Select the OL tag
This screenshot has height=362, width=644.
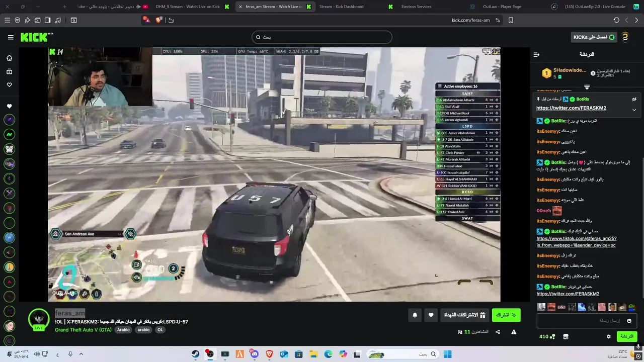pyautogui.click(x=160, y=330)
